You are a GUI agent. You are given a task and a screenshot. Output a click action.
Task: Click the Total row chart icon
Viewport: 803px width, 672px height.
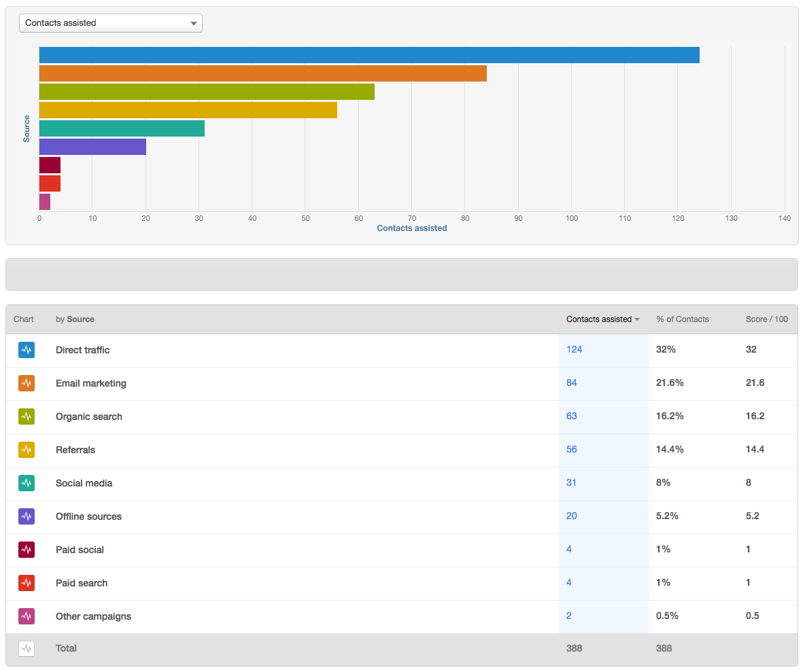[x=26, y=649]
